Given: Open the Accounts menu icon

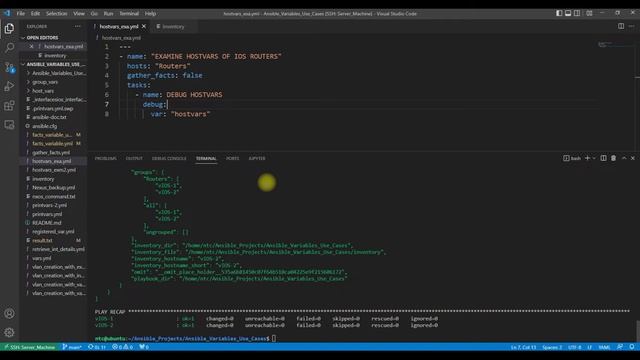Looking at the screenshot, I should point(9,313).
